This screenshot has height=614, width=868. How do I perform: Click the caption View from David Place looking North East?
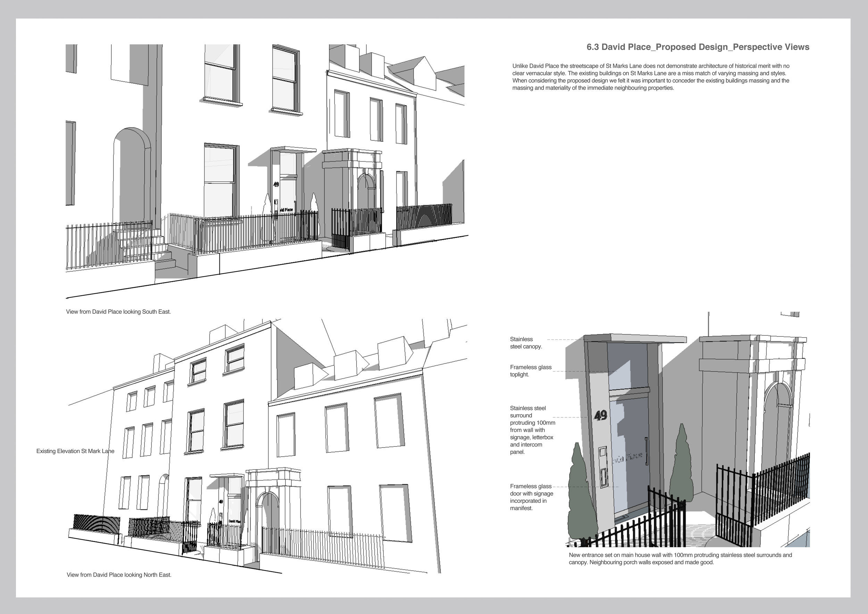click(119, 575)
